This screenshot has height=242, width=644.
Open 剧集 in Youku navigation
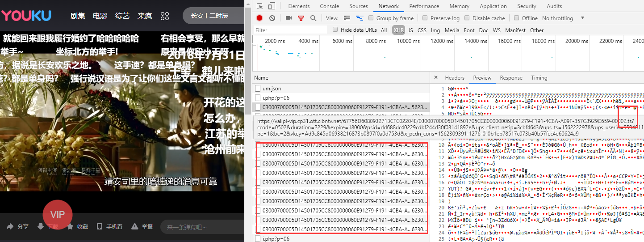(x=78, y=16)
